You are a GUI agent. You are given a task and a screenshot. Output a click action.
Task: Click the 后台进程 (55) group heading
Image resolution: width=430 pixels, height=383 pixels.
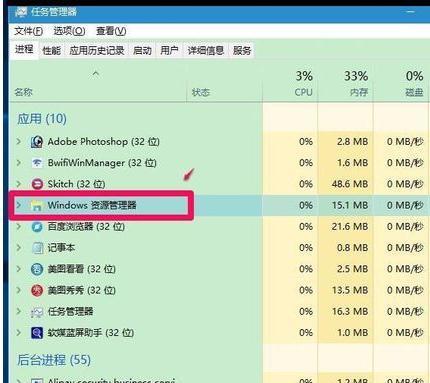pyautogui.click(x=54, y=360)
